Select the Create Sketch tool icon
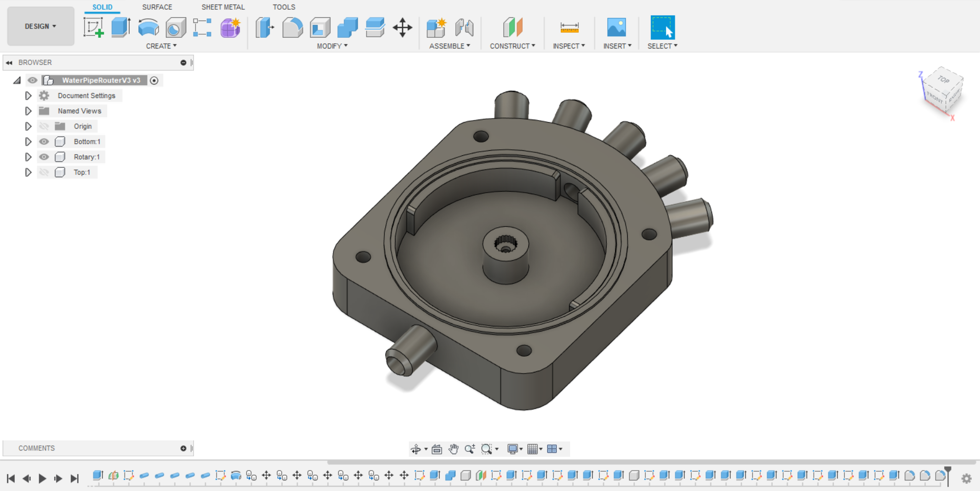 point(93,28)
